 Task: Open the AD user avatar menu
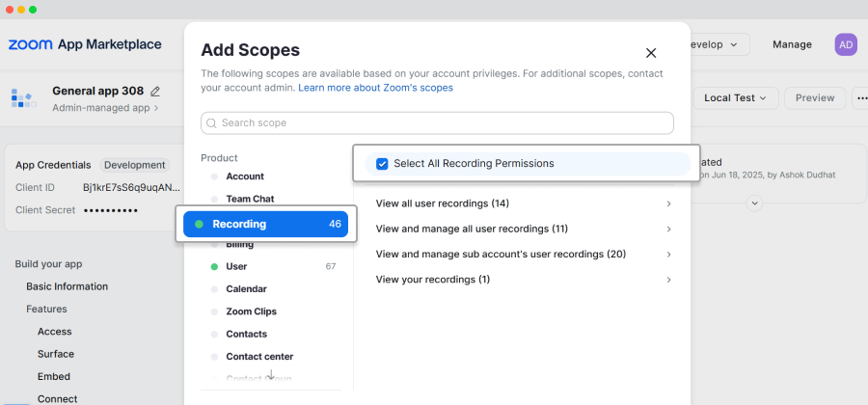click(x=845, y=44)
